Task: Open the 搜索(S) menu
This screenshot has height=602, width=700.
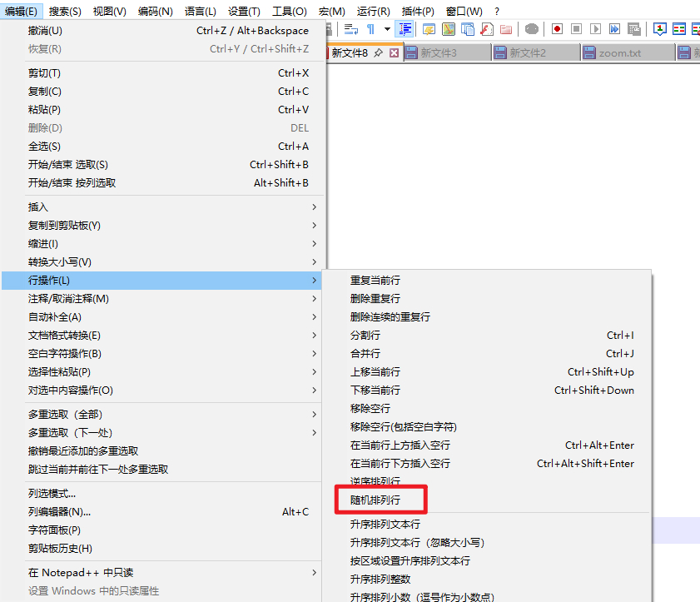Action: tap(65, 12)
